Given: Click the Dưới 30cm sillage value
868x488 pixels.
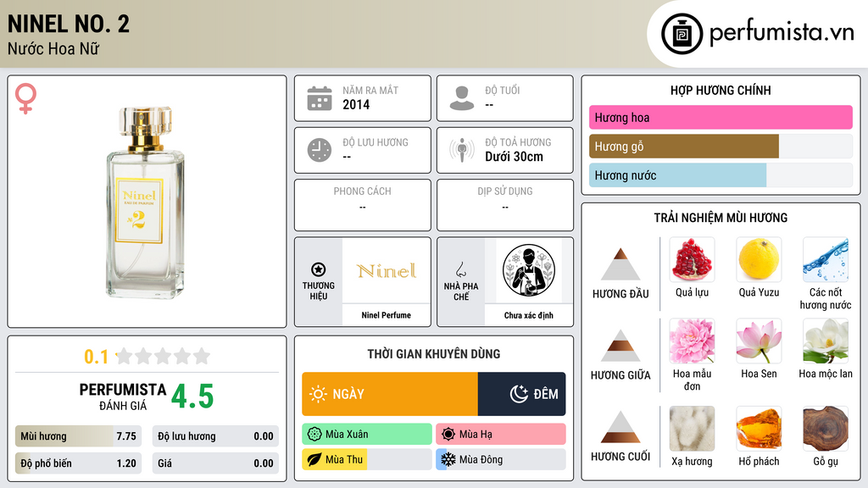Looking at the screenshot, I should (515, 157).
